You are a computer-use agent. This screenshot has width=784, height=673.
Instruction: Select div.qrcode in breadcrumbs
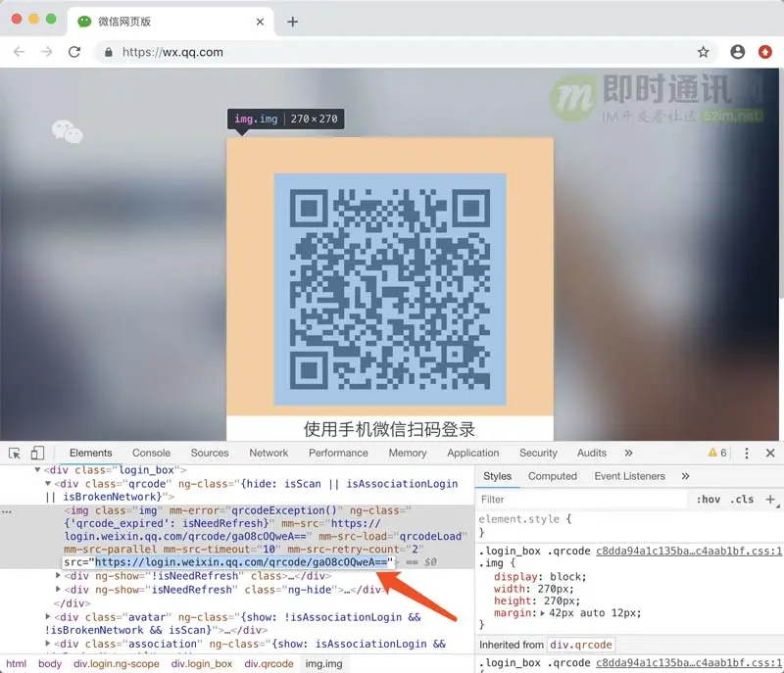269,663
